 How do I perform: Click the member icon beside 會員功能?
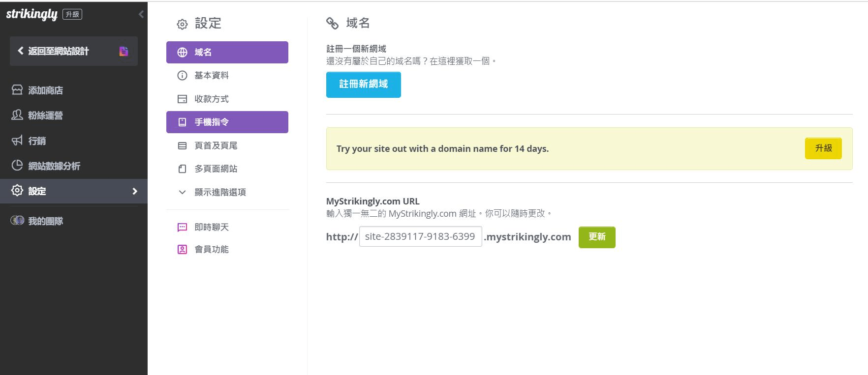[x=182, y=249]
